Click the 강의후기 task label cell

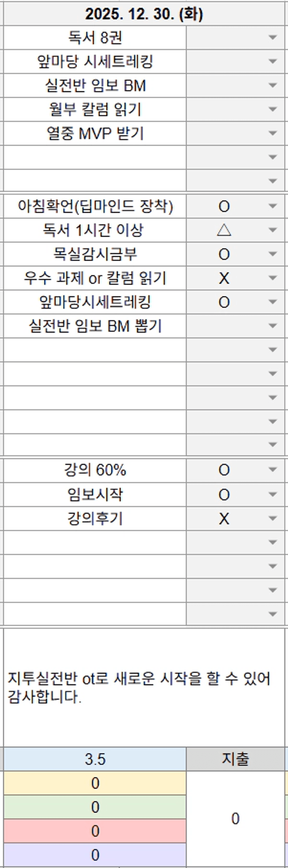[x=95, y=519]
